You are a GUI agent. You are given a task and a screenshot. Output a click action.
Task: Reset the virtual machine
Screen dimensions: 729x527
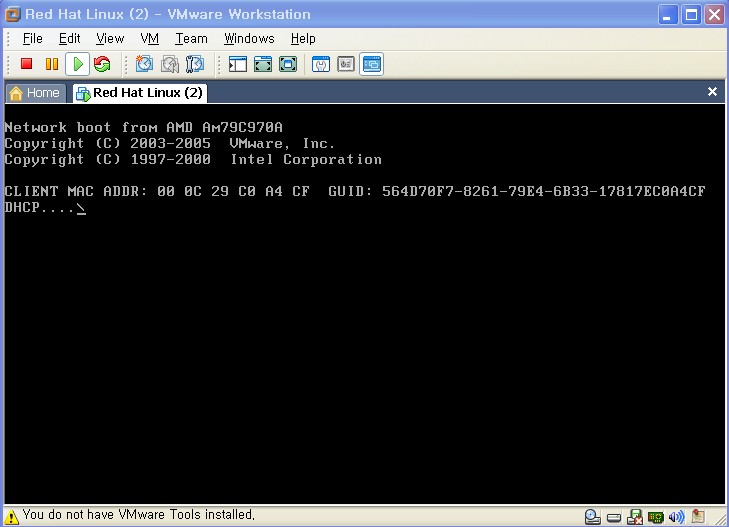(x=102, y=64)
